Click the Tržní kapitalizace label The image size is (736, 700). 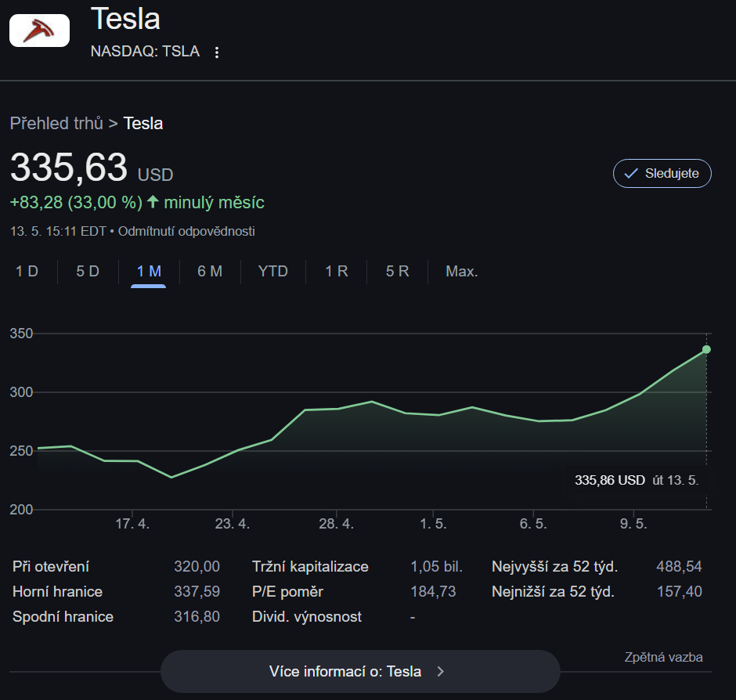coord(310,567)
